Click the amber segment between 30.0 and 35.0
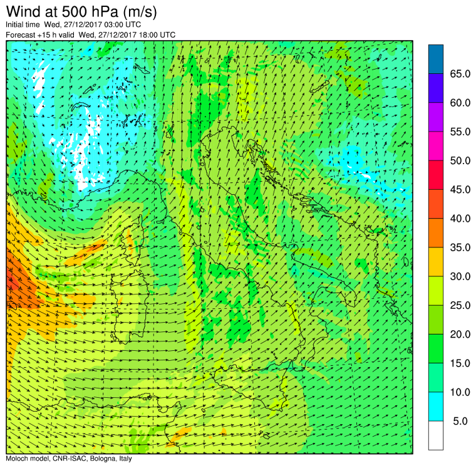The height and width of the screenshot is (468, 476). 436,262
